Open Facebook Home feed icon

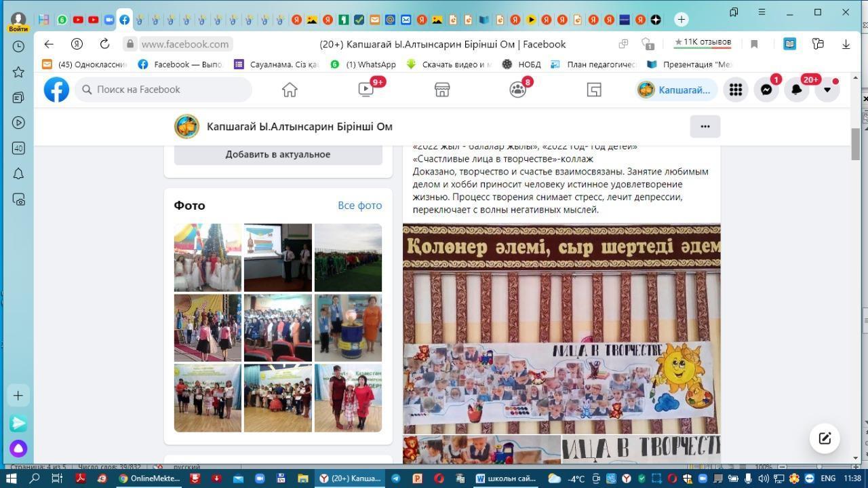click(290, 90)
